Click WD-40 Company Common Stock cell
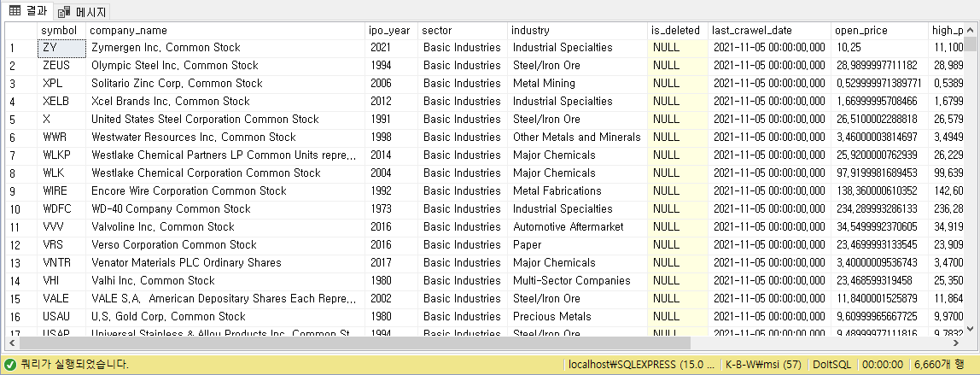Viewport: 980px width, 375px height. 225,208
